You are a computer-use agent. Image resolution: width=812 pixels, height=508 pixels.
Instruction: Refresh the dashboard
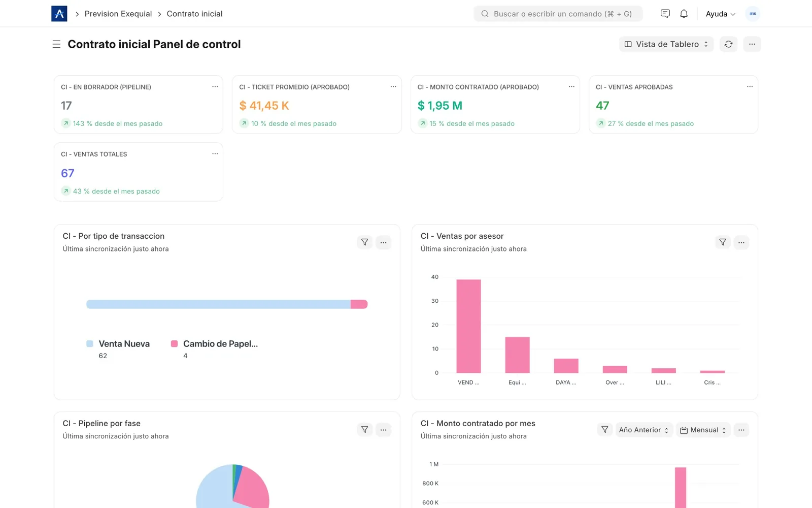(729, 44)
